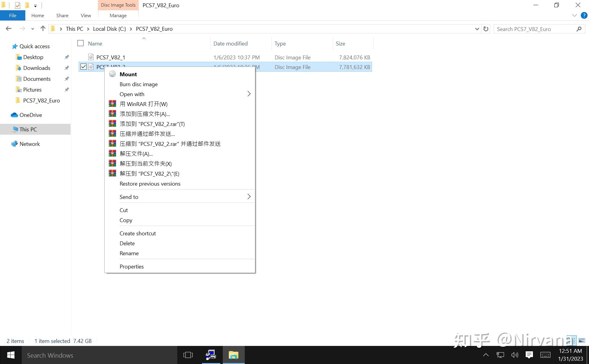Switch to large thumbnails view in status bar
Screen dimensions: 589x364
pos(582,340)
